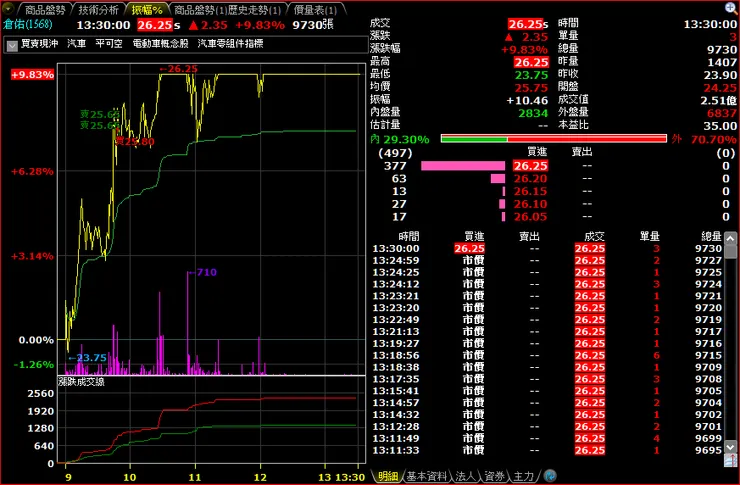The image size is (740, 485).
Task: Click the 12 o'clock time axis label
Action: point(260,477)
